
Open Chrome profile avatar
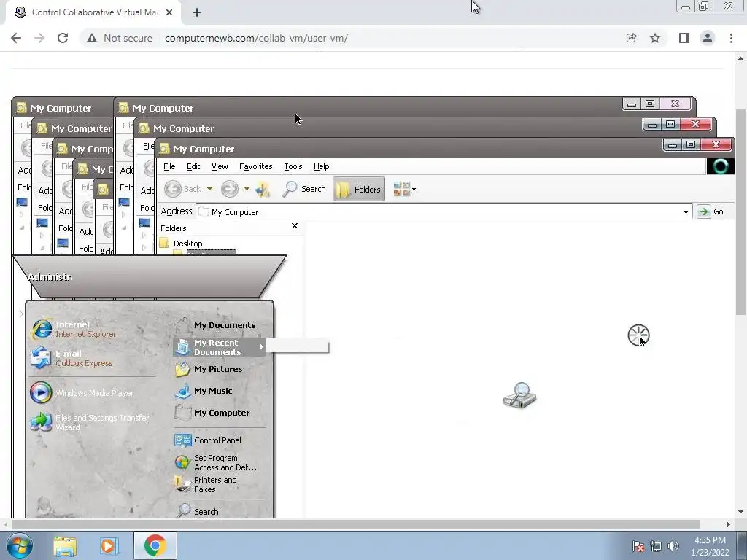[x=708, y=38]
